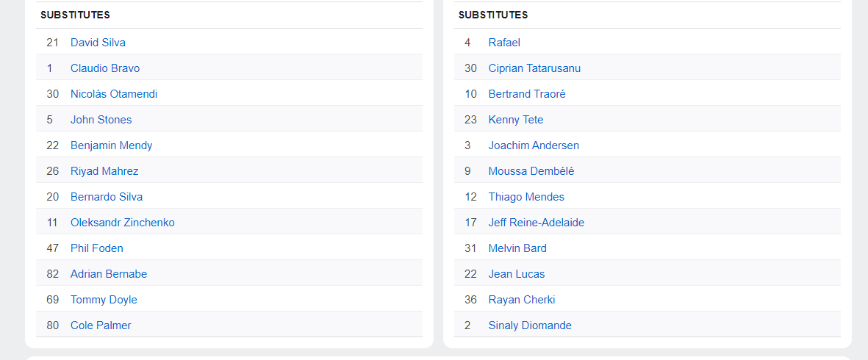The height and width of the screenshot is (360, 868).
Task: Select Rayan Cherki from the list
Action: [522, 300]
